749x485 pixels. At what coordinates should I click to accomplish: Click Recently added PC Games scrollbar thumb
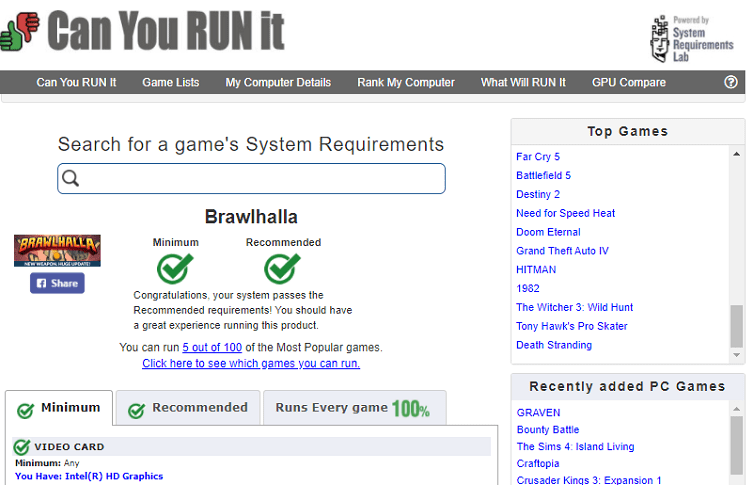click(x=736, y=445)
